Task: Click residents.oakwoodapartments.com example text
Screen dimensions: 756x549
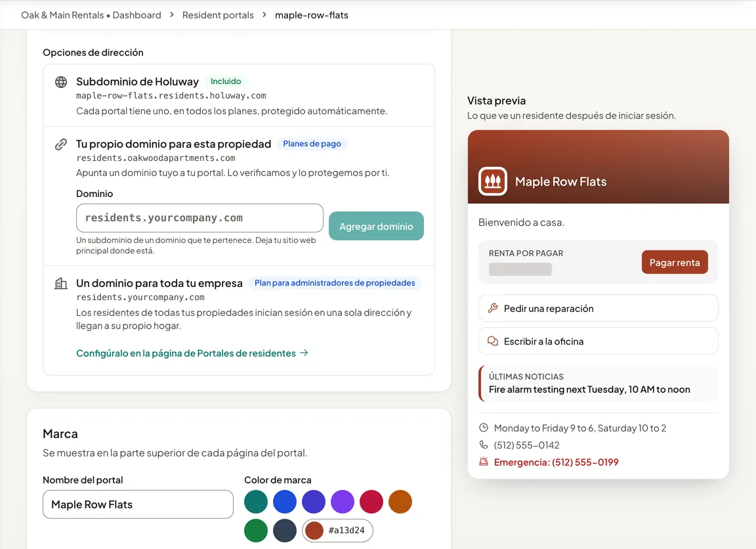Action: point(156,158)
